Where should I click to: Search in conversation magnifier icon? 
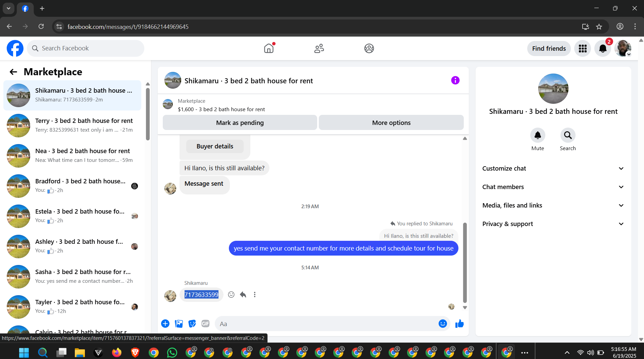(568, 135)
